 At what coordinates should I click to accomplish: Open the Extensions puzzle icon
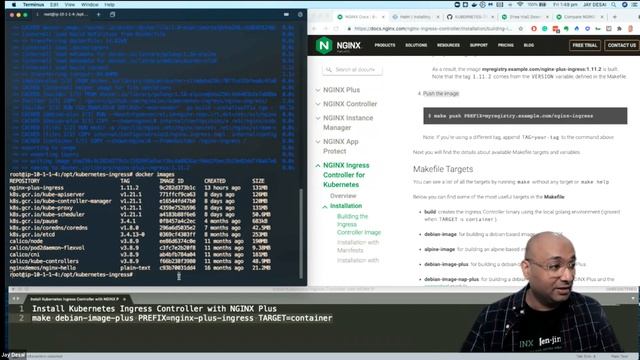tap(620, 29)
